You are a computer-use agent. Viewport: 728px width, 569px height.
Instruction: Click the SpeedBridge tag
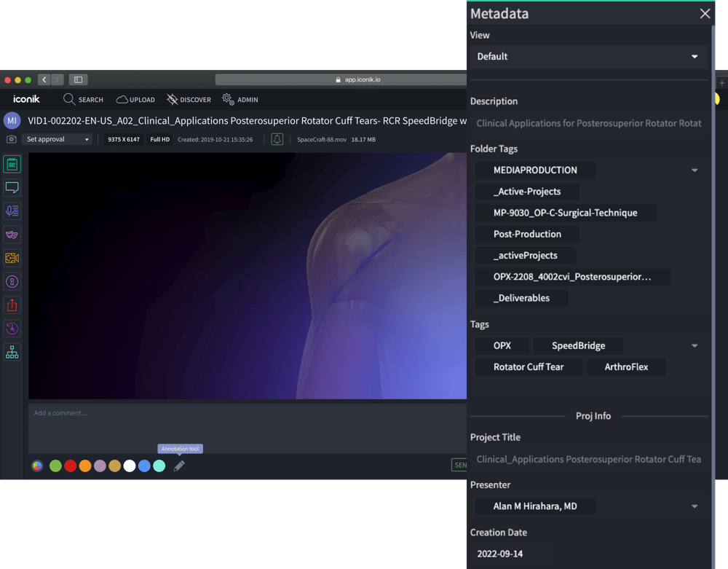pos(578,346)
